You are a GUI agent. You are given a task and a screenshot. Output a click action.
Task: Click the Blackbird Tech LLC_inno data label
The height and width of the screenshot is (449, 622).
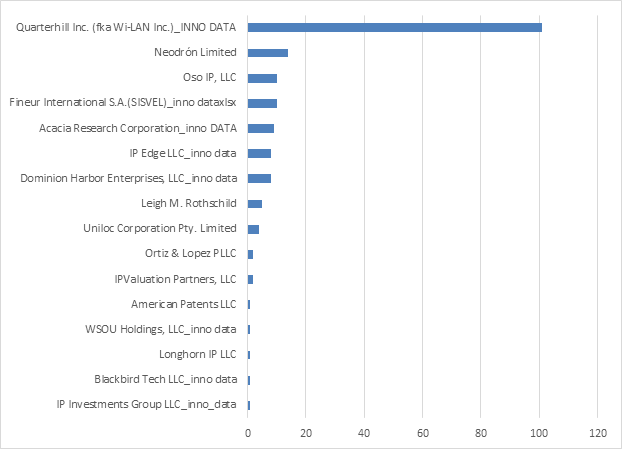click(165, 380)
